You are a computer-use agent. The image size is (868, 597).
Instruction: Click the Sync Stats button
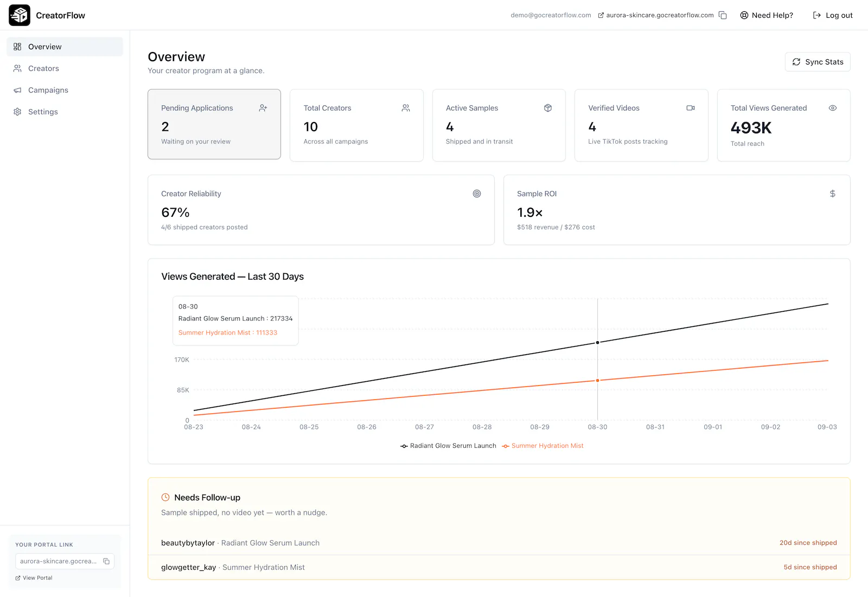tap(818, 62)
